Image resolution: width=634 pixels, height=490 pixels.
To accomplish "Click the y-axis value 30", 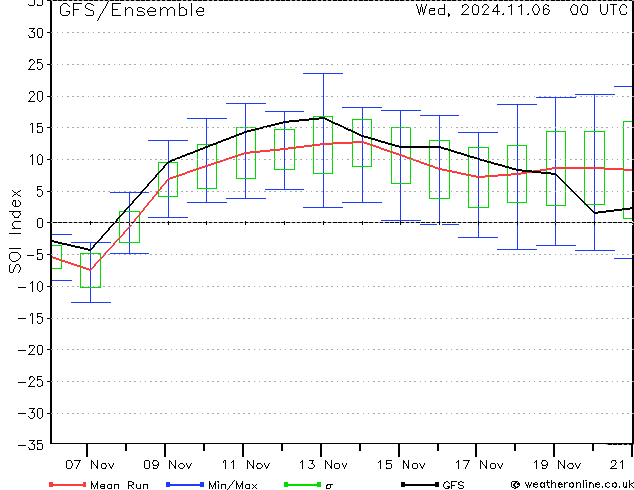I will pos(36,33).
